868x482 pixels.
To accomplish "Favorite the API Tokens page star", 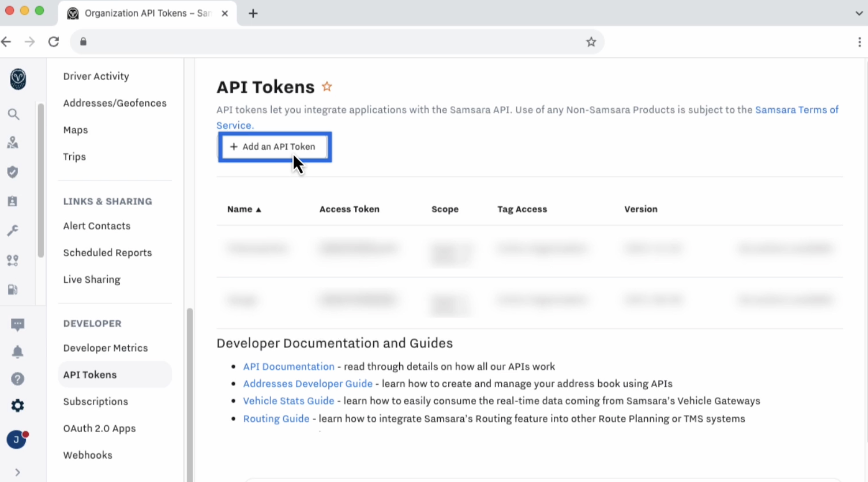I will (327, 87).
